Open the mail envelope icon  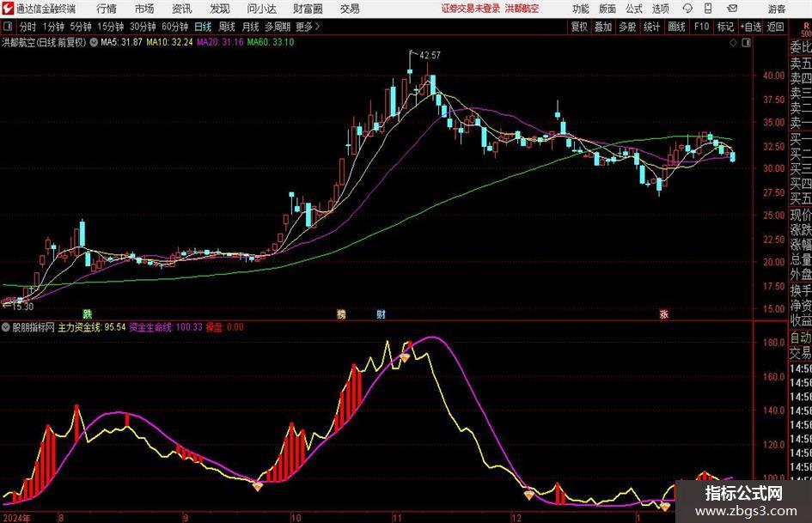tap(732, 9)
